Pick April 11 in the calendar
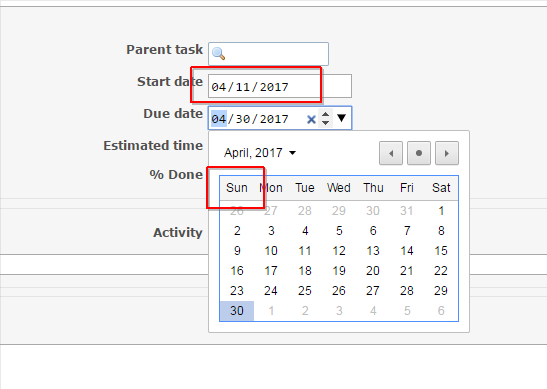 (305, 251)
